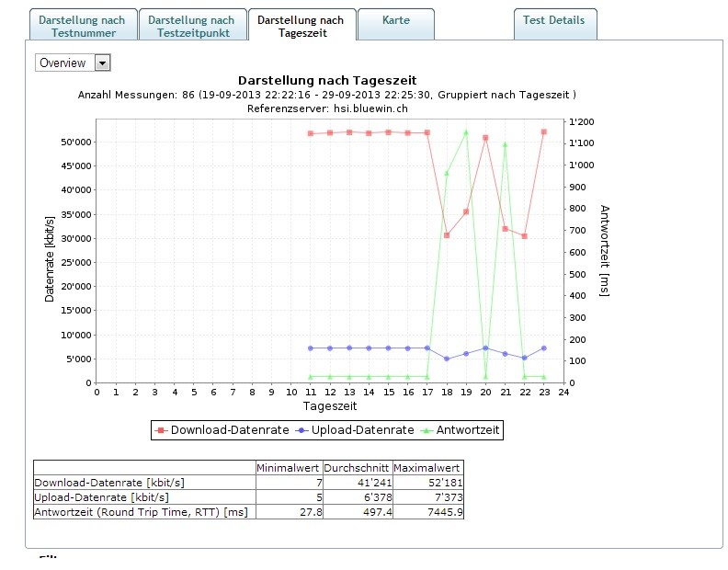Go to the Karte tab
This screenshot has height=570, width=728.
(x=397, y=20)
